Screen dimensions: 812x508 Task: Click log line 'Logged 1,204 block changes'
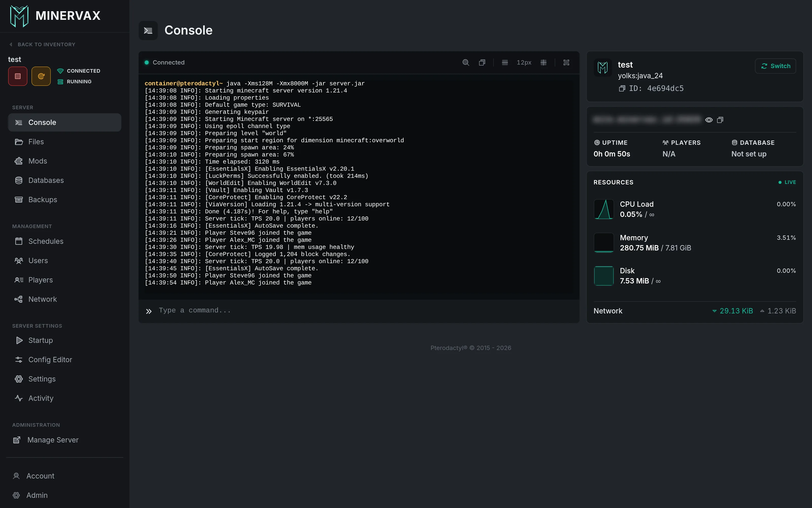coord(247,254)
